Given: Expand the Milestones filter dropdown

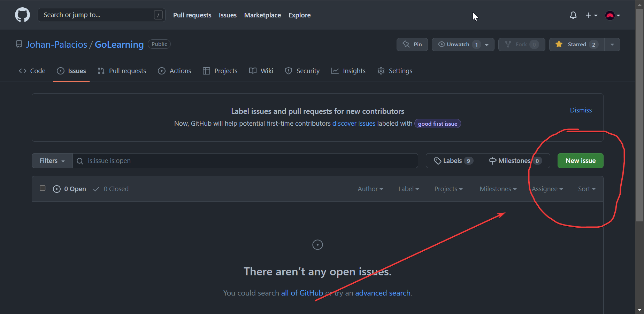Looking at the screenshot, I should (x=498, y=189).
